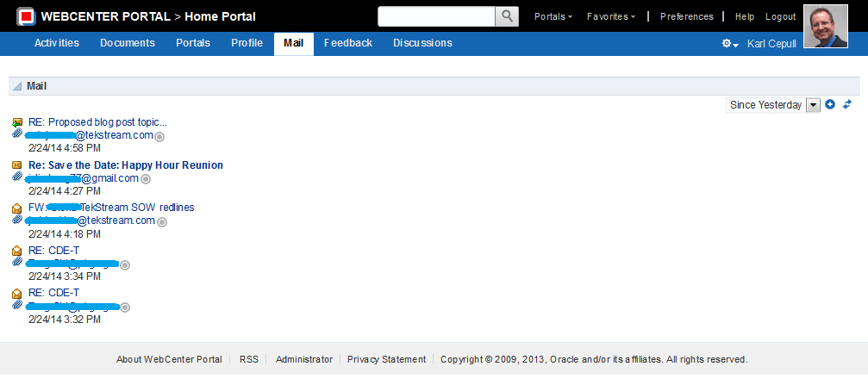Switch to the Profile tab
Screen dimensions: 868x385
pyautogui.click(x=247, y=43)
